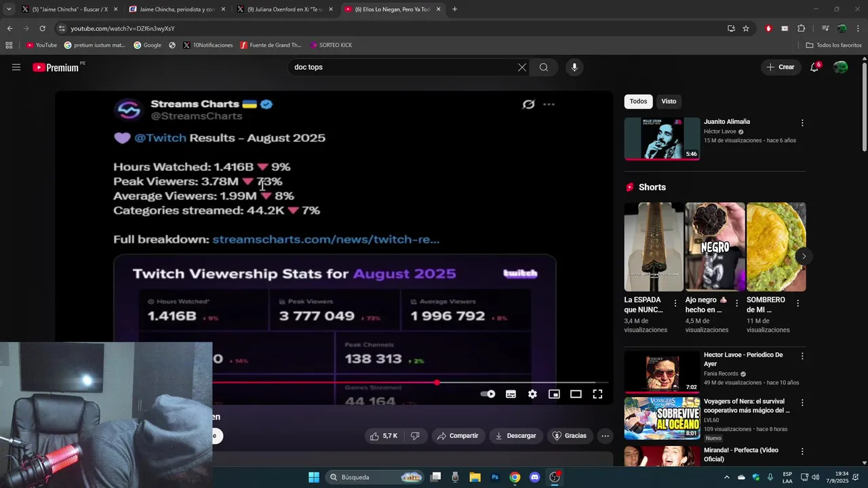Start voice search with microphone icon
The image size is (868, 488).
(574, 67)
